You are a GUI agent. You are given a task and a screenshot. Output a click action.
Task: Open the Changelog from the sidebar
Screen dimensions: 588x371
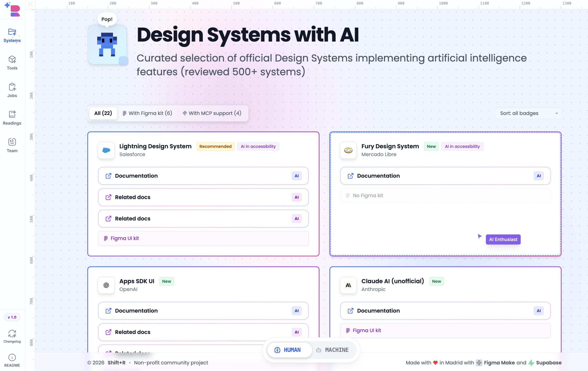click(12, 336)
